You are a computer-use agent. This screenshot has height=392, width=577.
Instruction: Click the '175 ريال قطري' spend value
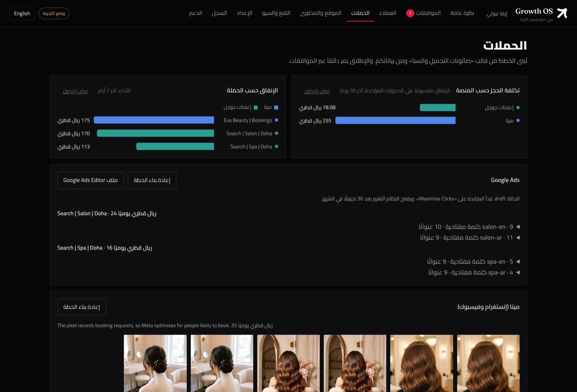coord(73,120)
